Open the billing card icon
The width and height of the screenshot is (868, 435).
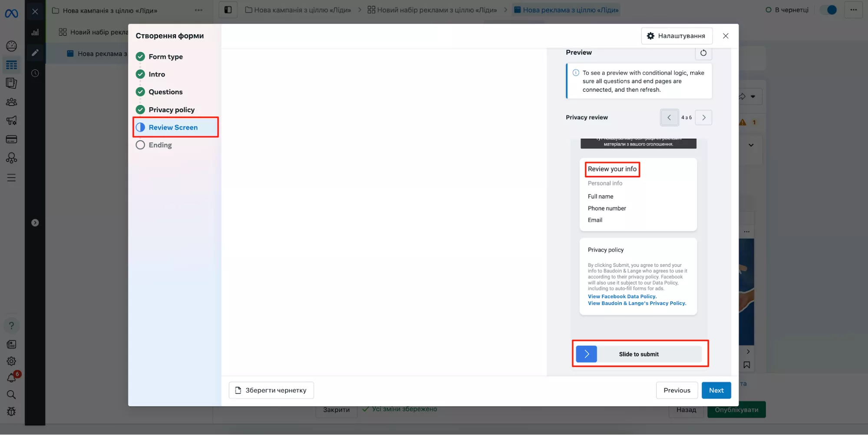11,139
